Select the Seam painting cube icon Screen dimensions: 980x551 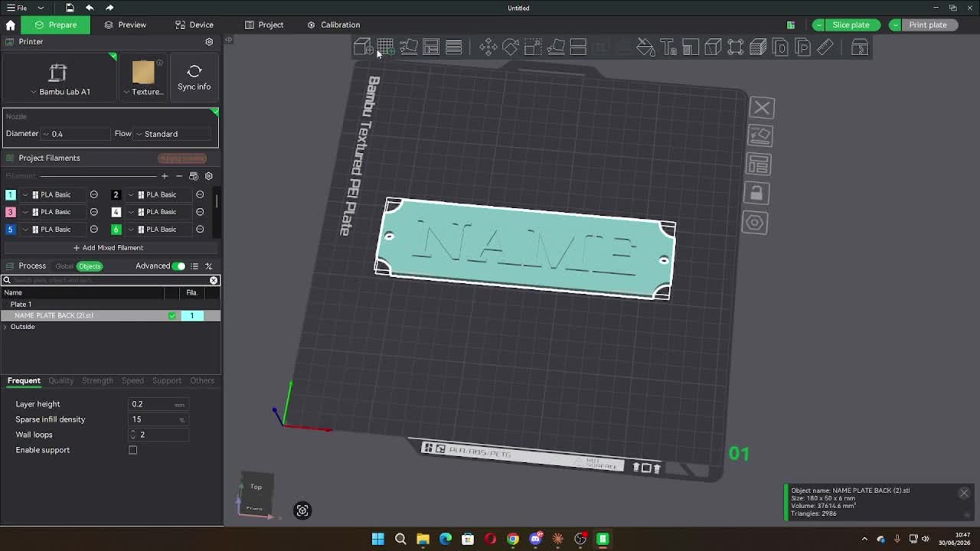[x=713, y=47]
